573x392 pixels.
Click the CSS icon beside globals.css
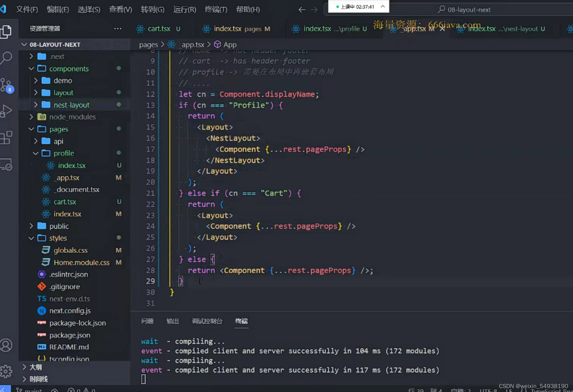coord(46,250)
